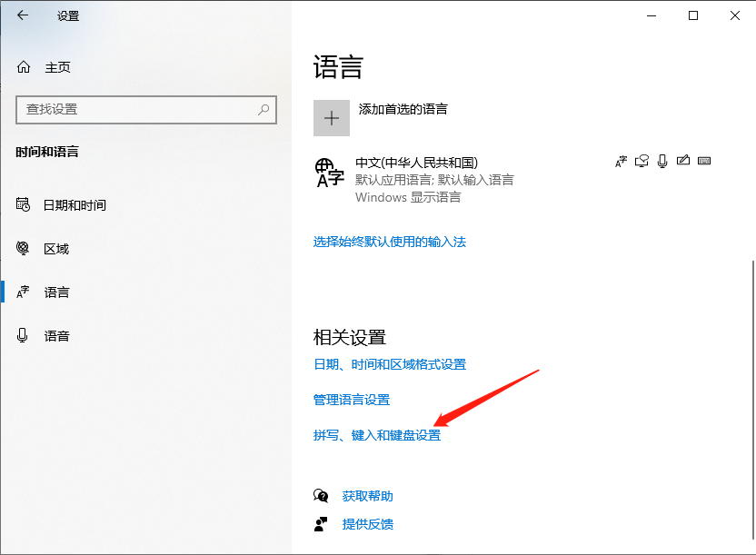Click the plus icon to add a preferred language
This screenshot has width=756, height=555.
tap(332, 118)
